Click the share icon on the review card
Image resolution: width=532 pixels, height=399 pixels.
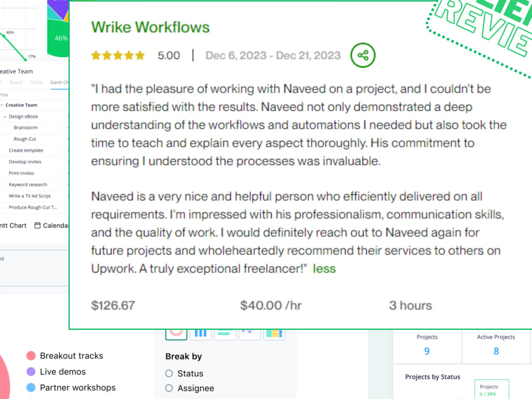coord(362,55)
